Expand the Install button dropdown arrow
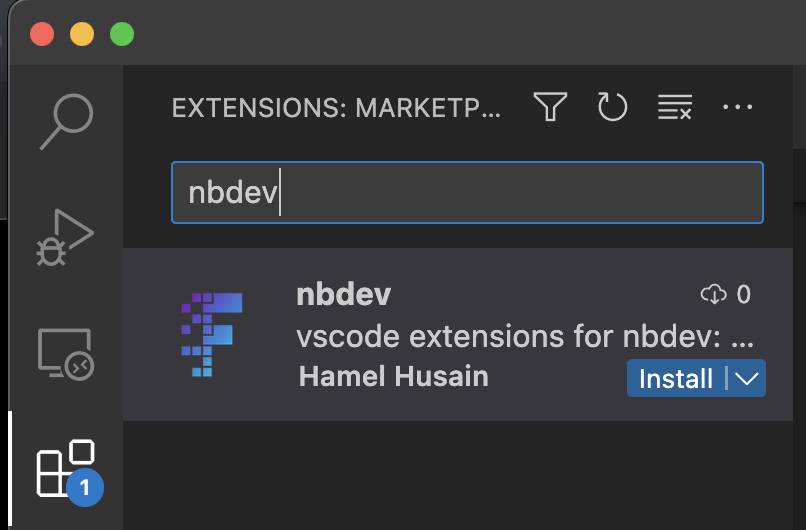The width and height of the screenshot is (806, 530). click(x=747, y=379)
